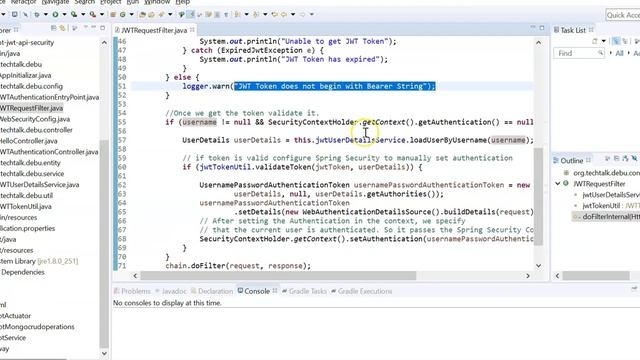Click the Previous Annotation toolbar icon

pyautogui.click(x=256, y=14)
